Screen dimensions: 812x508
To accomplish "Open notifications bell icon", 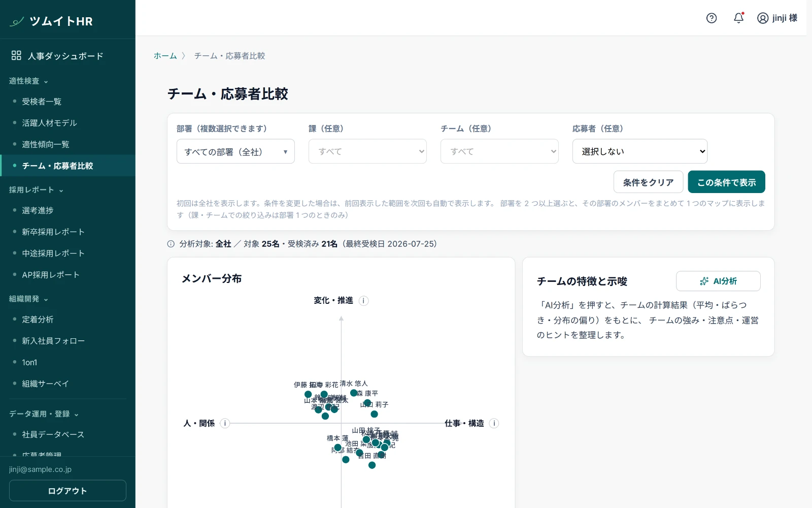I will pos(739,18).
